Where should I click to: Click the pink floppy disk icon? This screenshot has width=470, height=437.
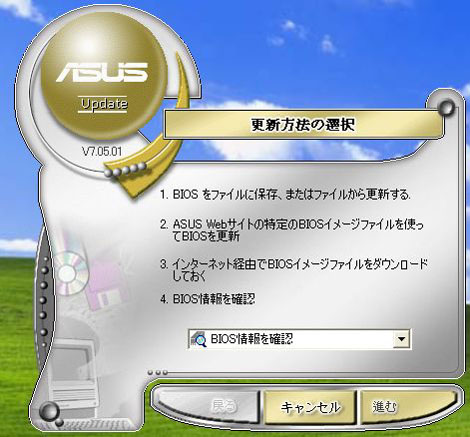(x=106, y=287)
